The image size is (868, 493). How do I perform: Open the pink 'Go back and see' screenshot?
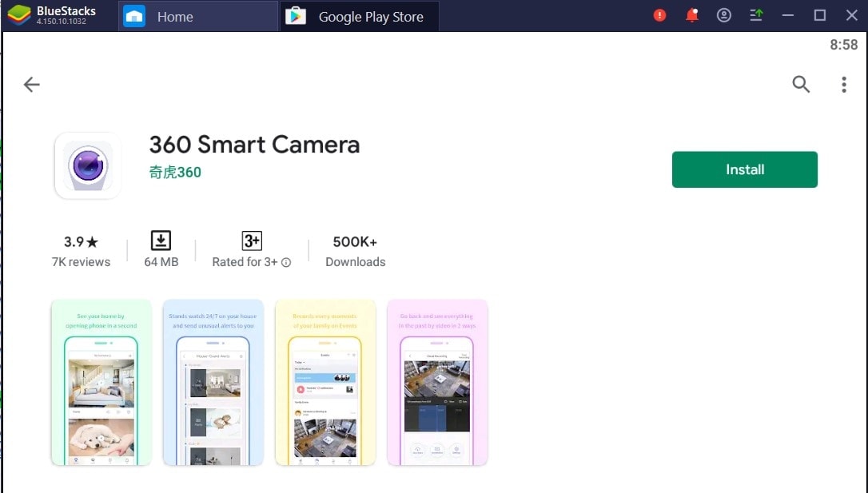click(x=437, y=383)
